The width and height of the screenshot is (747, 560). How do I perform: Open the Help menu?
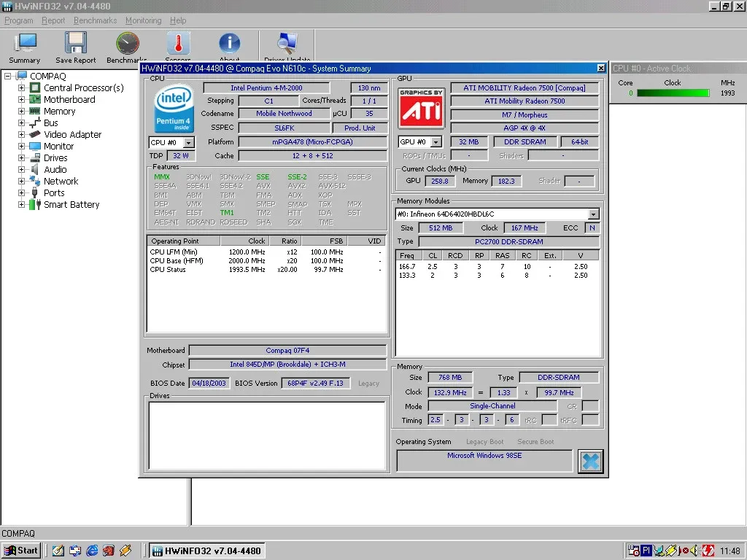(x=178, y=20)
